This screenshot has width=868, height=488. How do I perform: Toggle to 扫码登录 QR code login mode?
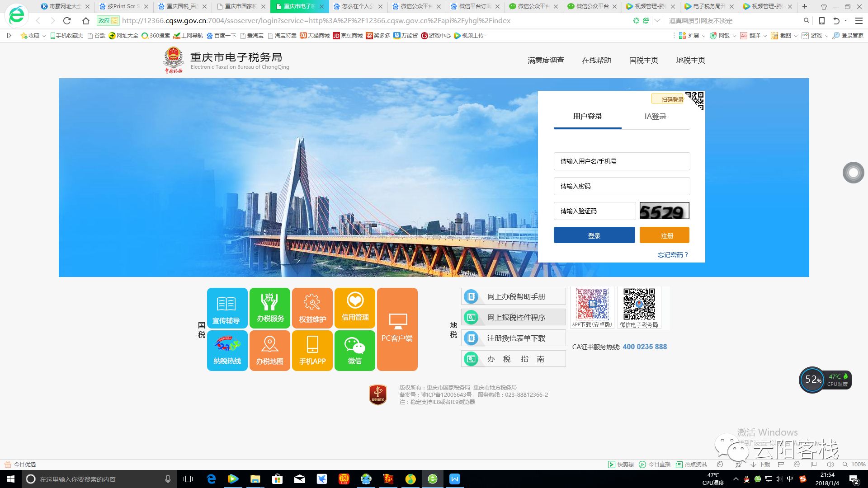(667, 99)
